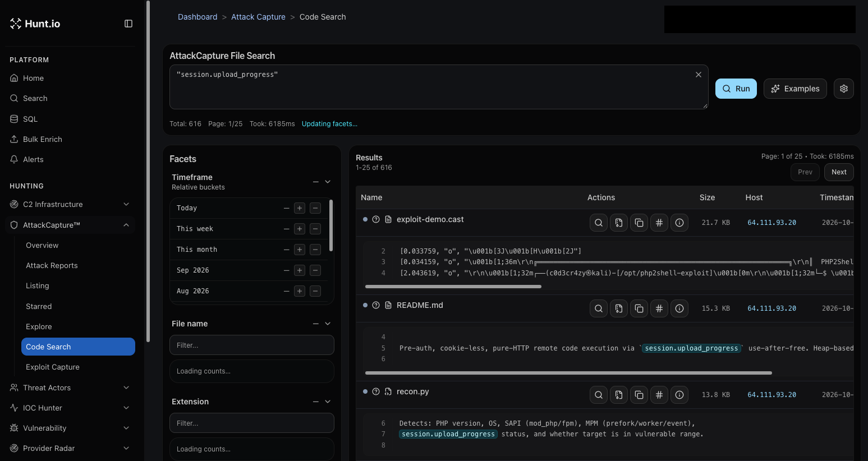Open search settings gear icon

[844, 89]
